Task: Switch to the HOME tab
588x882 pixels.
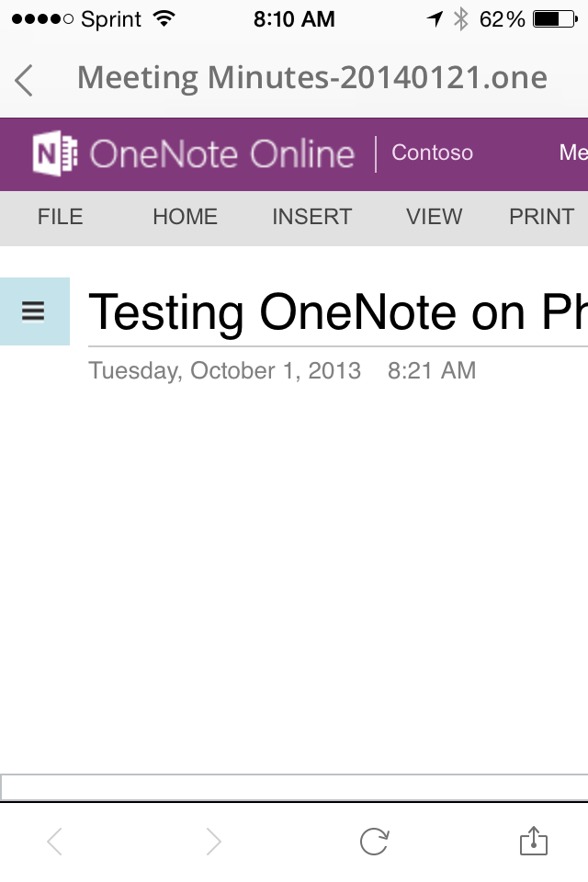Action: 185,217
